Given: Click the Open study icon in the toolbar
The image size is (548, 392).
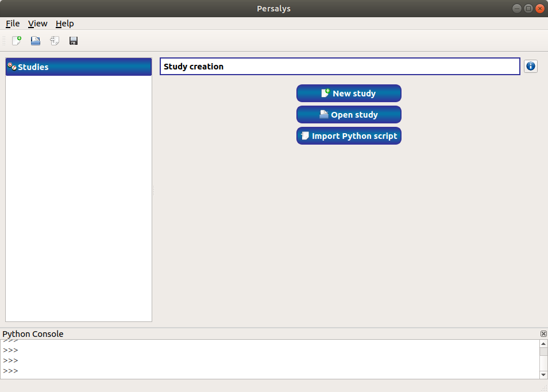Looking at the screenshot, I should tap(36, 41).
